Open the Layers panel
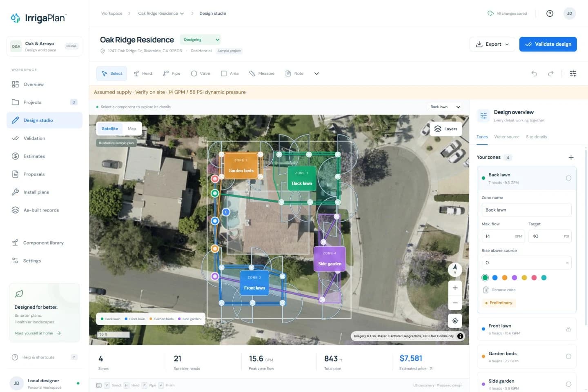The width and height of the screenshot is (588, 392). [x=445, y=129]
